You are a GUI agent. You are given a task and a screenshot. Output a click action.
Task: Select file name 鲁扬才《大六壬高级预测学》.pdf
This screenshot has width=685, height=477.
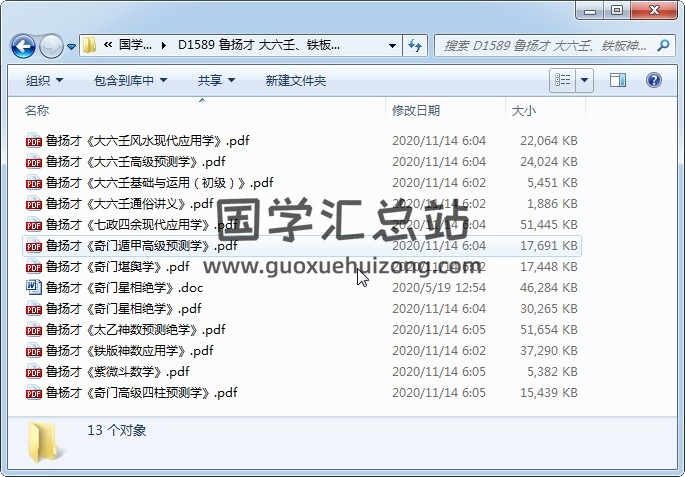coord(135,162)
